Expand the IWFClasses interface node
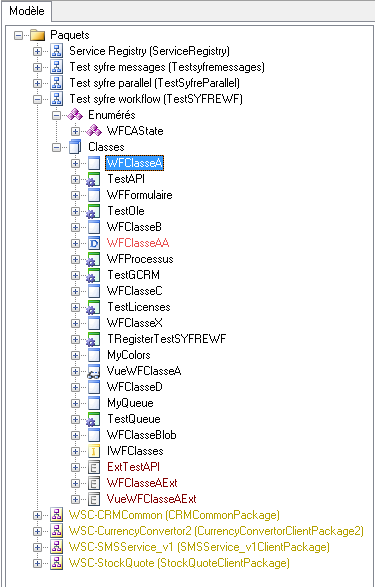Viewport: 375px width, 587px height. click(x=75, y=451)
